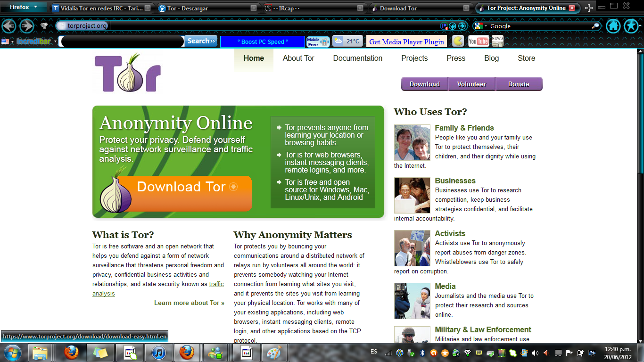Click the Bluetooth icon in system tray
The width and height of the screenshot is (644, 362).
(423, 353)
